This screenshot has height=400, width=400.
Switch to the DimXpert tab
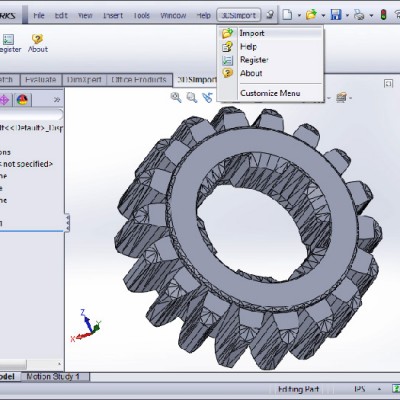pos(84,80)
